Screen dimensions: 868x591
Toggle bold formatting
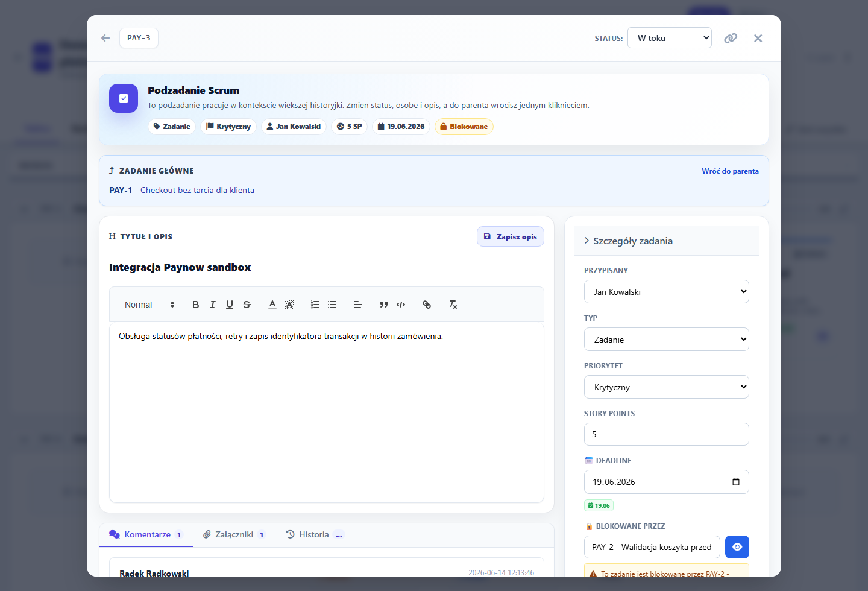(195, 305)
